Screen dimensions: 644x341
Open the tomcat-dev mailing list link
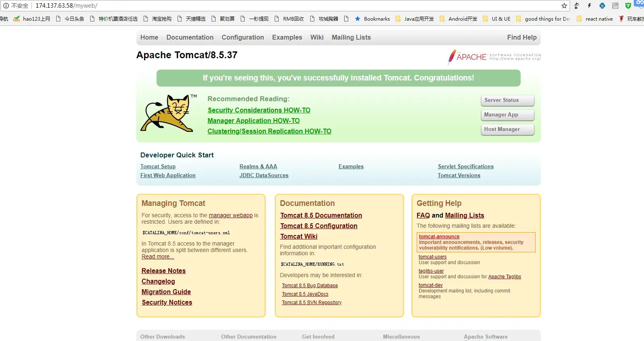(x=430, y=285)
